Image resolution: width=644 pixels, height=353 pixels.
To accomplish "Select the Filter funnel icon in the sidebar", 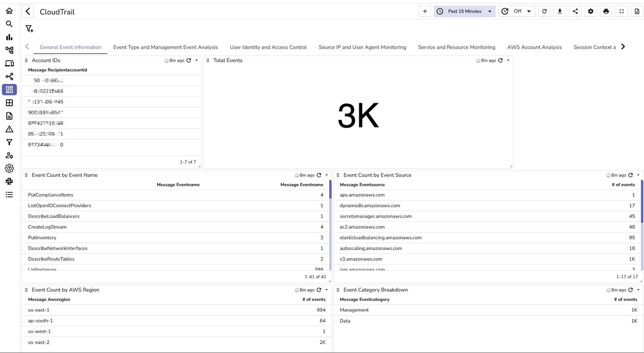I will coord(9,142).
